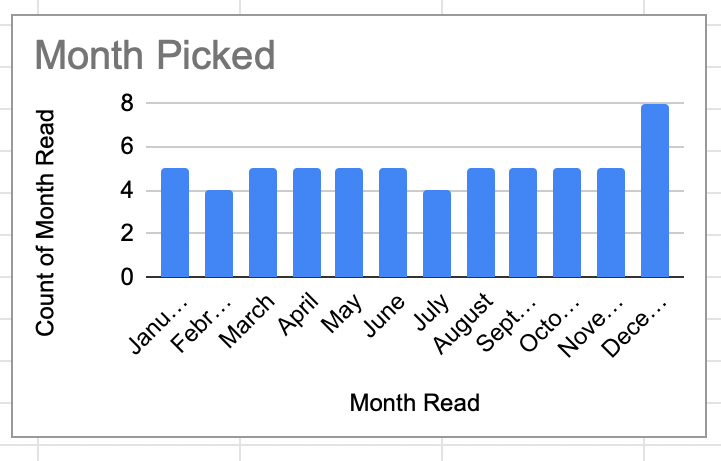Click the August bar

click(x=481, y=223)
